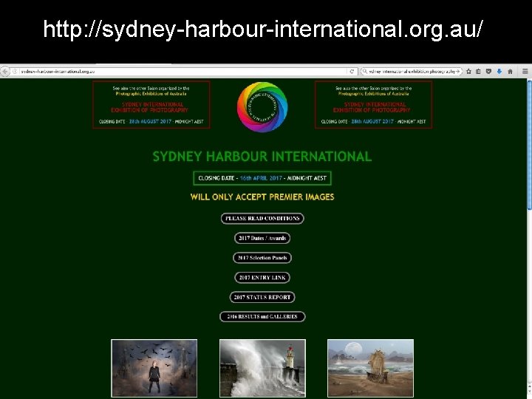Open the hamburger menu icon
532x399 pixels.
tap(525, 71)
